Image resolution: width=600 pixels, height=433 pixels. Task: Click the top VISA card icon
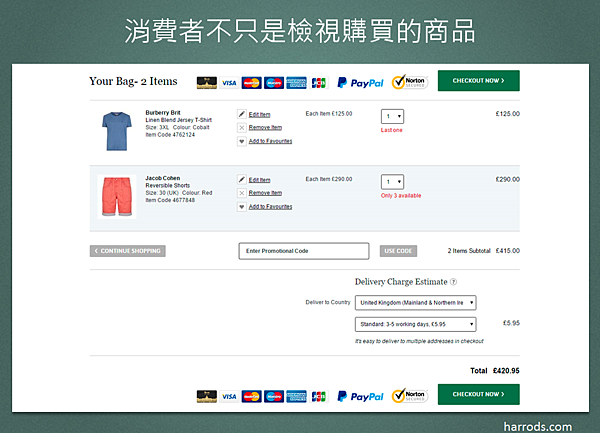(x=229, y=83)
